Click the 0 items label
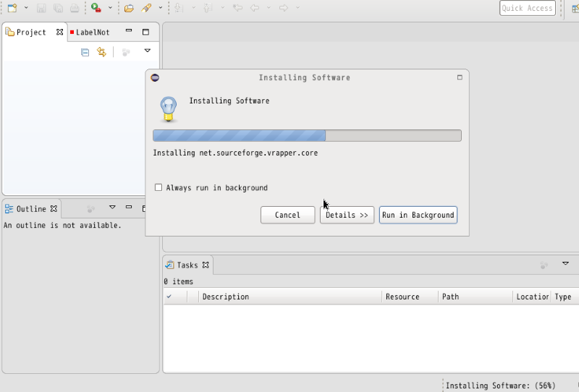 [178, 281]
